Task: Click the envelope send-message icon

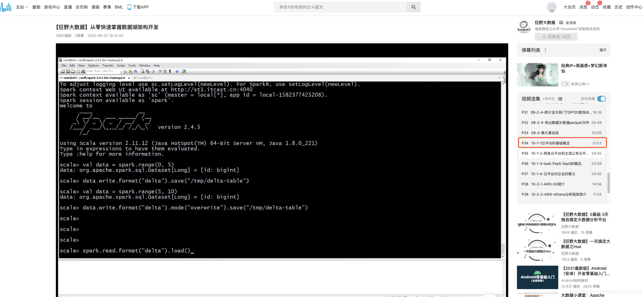Action: tap(561, 23)
